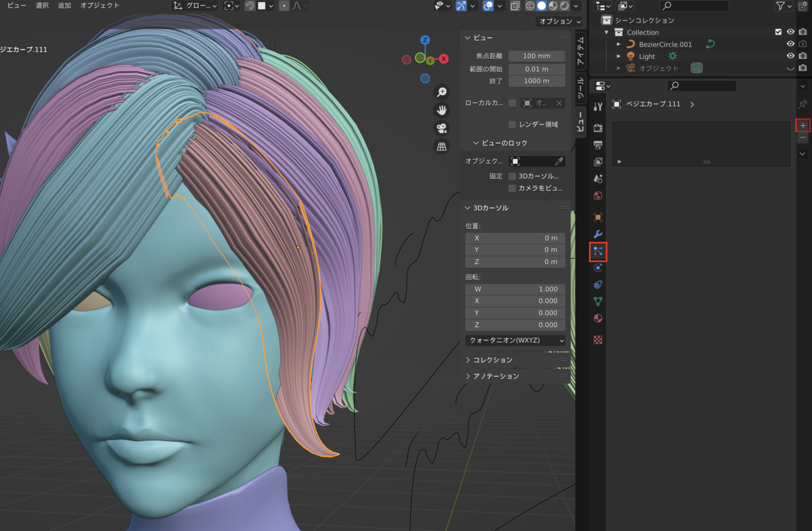Open the オプション dropdown

559,21
